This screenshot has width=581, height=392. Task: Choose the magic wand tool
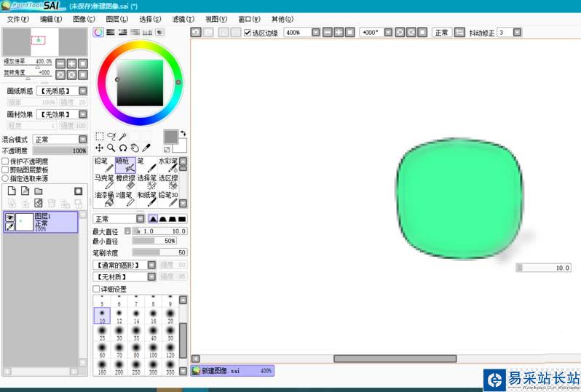click(x=122, y=136)
